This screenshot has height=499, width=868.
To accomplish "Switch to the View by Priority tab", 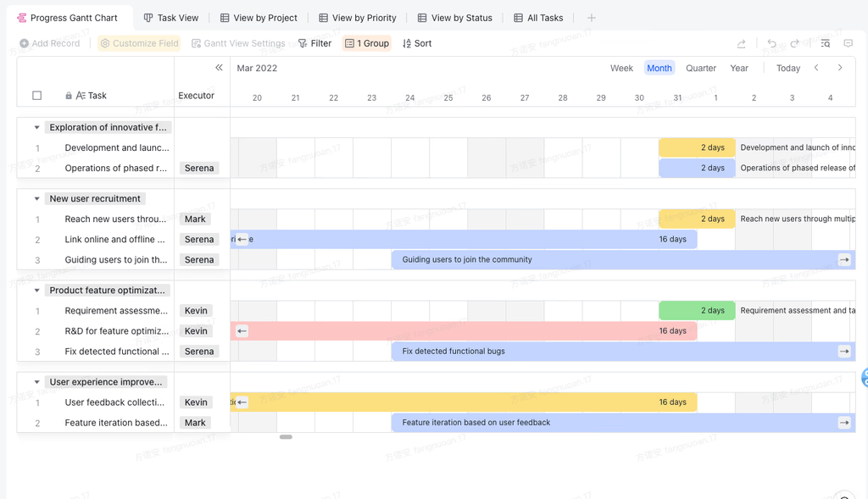I will [x=358, y=18].
